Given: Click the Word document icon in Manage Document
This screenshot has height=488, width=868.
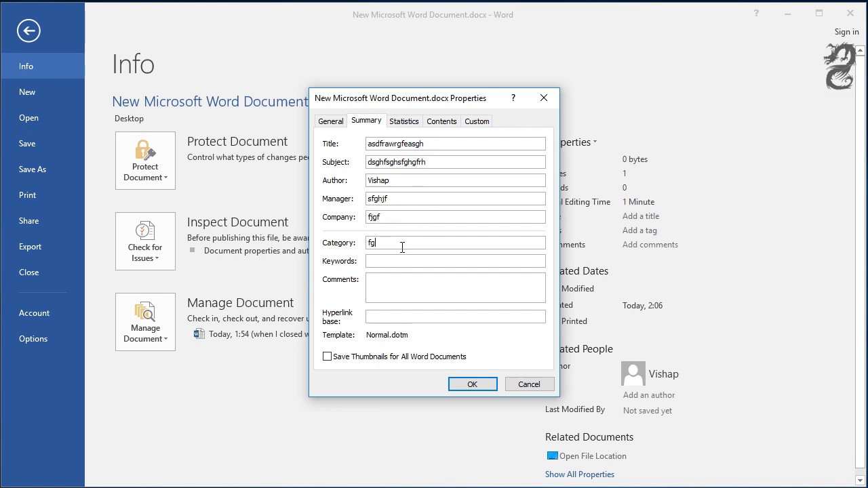Looking at the screenshot, I should 199,333.
